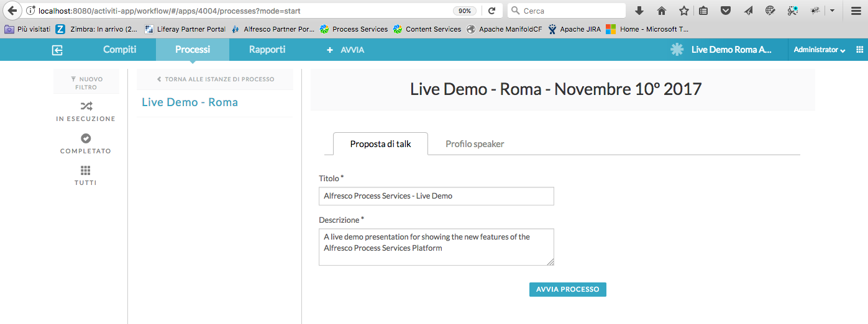The height and width of the screenshot is (324, 868).
Task: Click the browser back arrow button
Action: (12, 11)
